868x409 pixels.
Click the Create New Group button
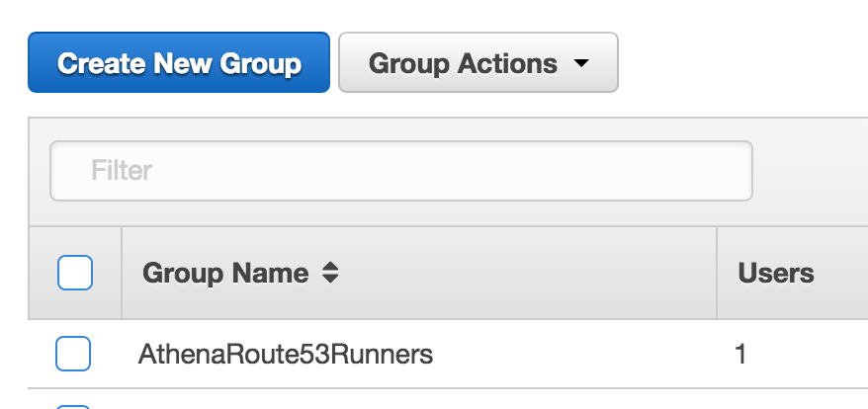tap(179, 63)
